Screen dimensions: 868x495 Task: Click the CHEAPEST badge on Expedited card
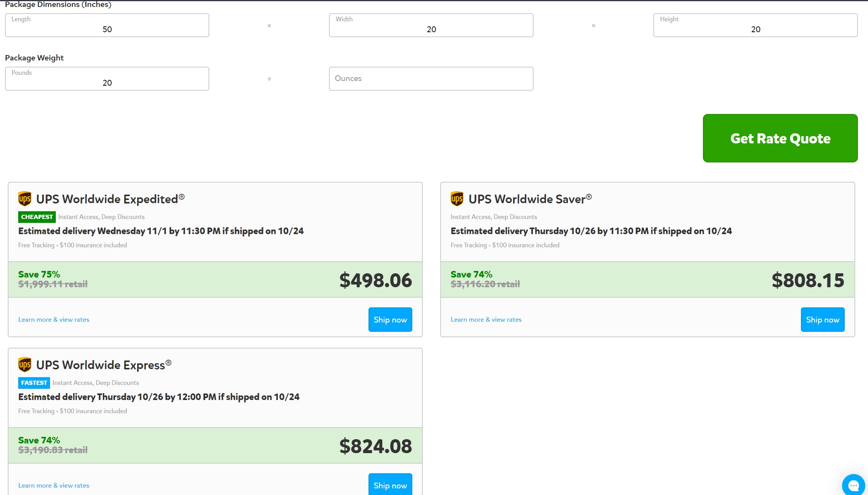[37, 217]
